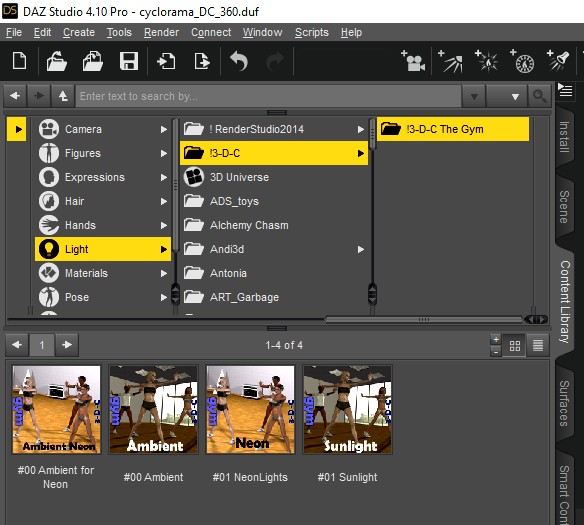
Task: Create a new camera with camera icon
Action: [413, 61]
